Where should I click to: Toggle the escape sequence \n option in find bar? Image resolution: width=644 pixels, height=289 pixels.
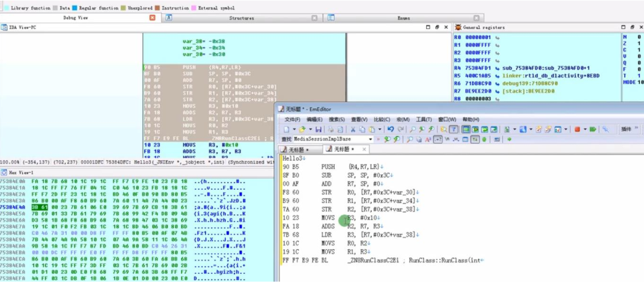click(x=447, y=139)
